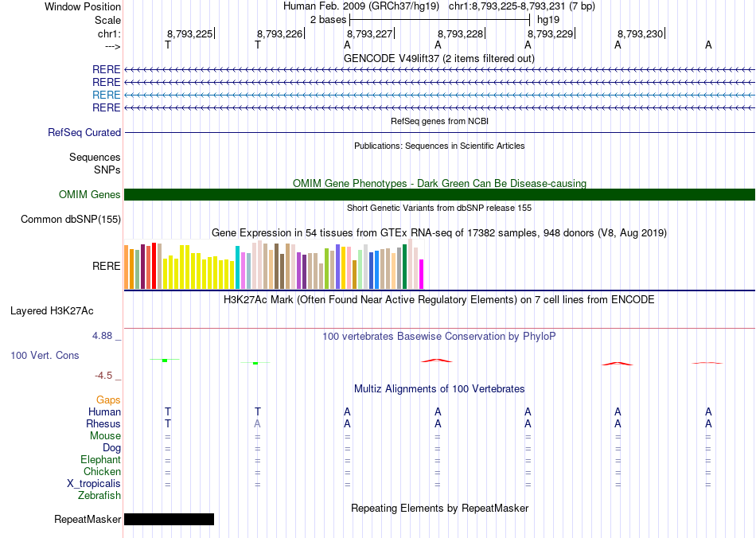Select the 2 bases scale bar

click(440, 20)
